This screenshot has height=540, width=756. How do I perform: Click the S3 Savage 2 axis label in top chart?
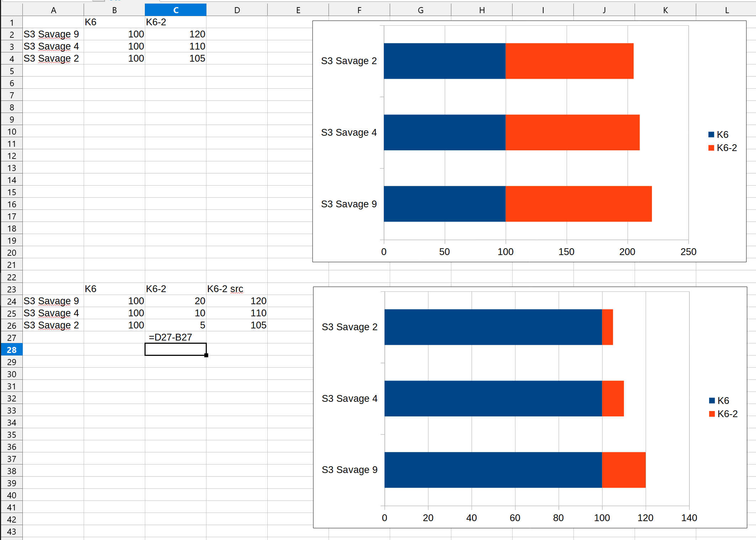(349, 61)
